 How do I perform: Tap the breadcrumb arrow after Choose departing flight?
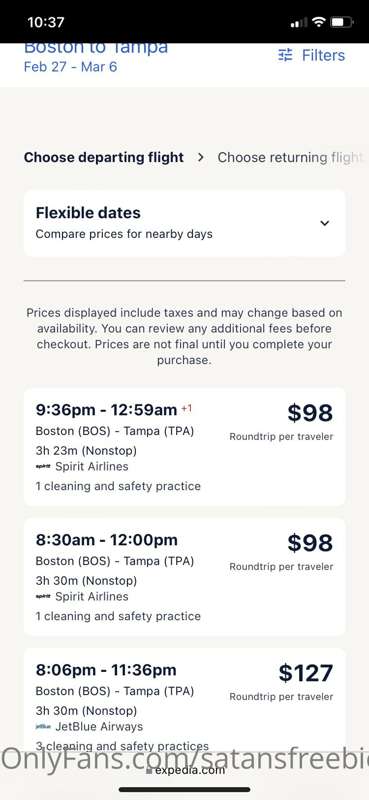point(201,158)
